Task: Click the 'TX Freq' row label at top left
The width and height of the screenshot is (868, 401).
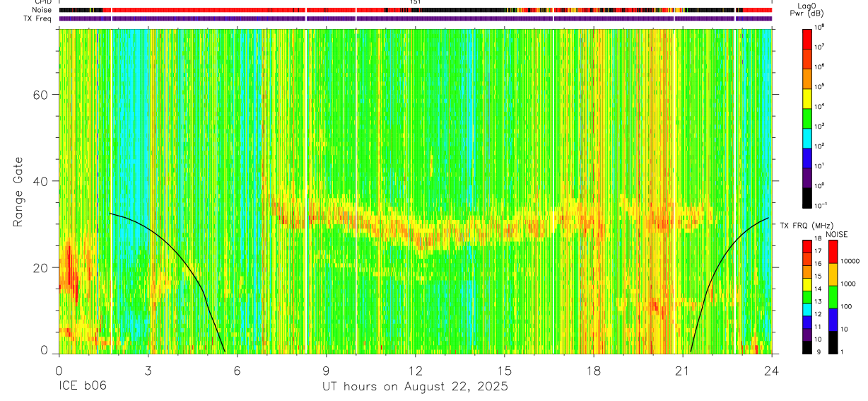Action: pos(37,18)
